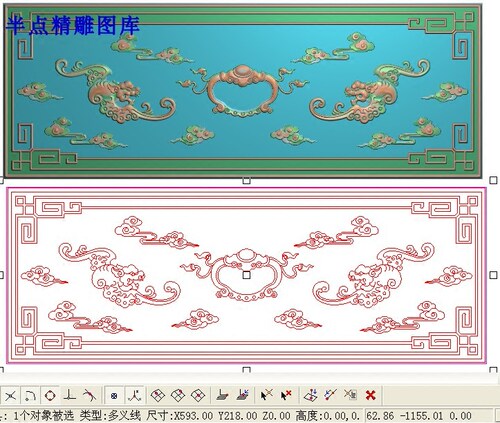Click status text '类型:多义线'
Screen dimensions: 500x423
pyautogui.click(x=110, y=416)
